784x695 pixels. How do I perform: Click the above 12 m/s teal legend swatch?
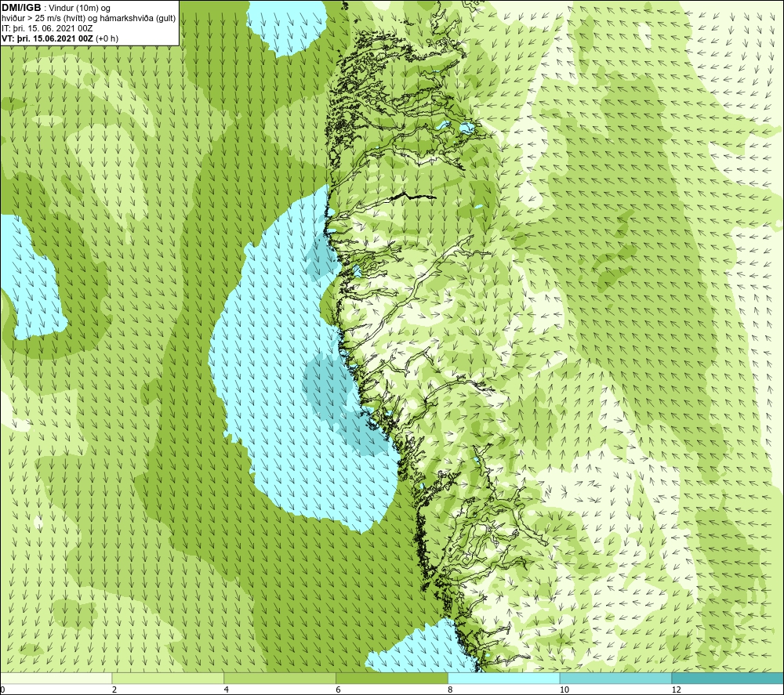[728, 678]
